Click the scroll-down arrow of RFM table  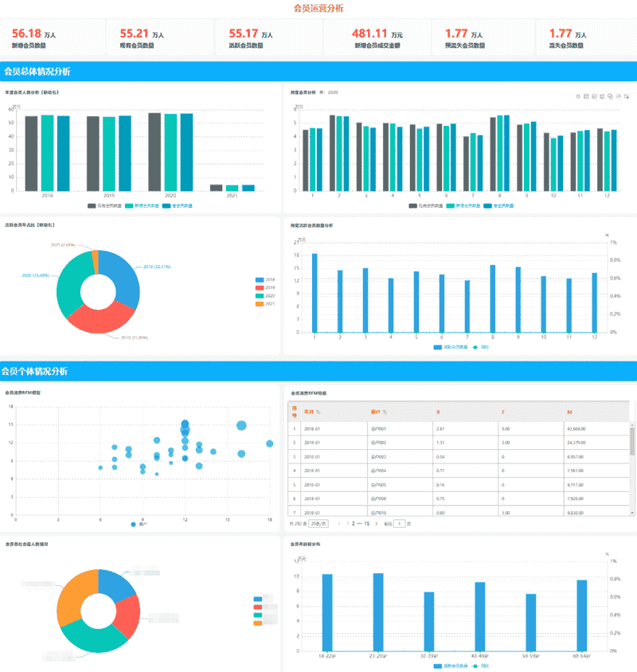coord(632,513)
